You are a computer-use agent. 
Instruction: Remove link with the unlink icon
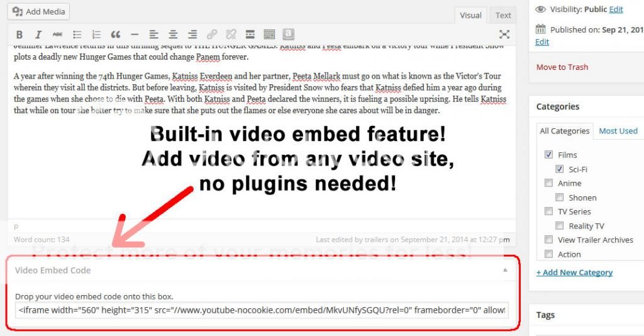point(231,35)
